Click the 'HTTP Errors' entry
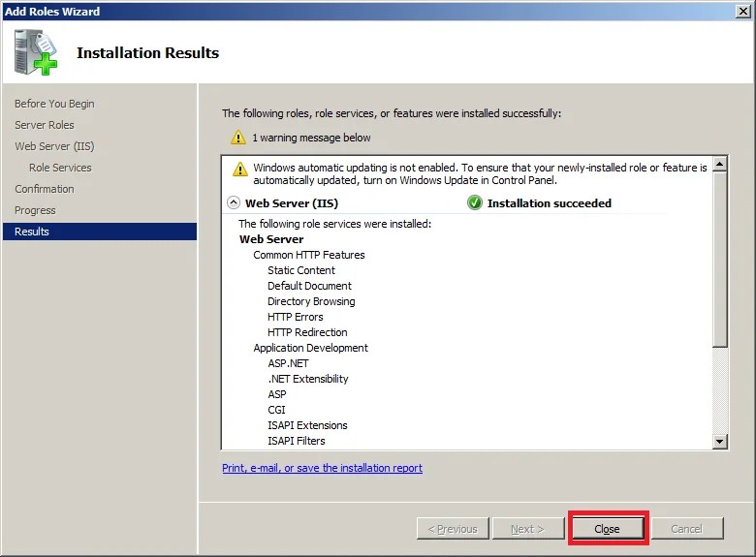The height and width of the screenshot is (557, 756). click(x=296, y=317)
